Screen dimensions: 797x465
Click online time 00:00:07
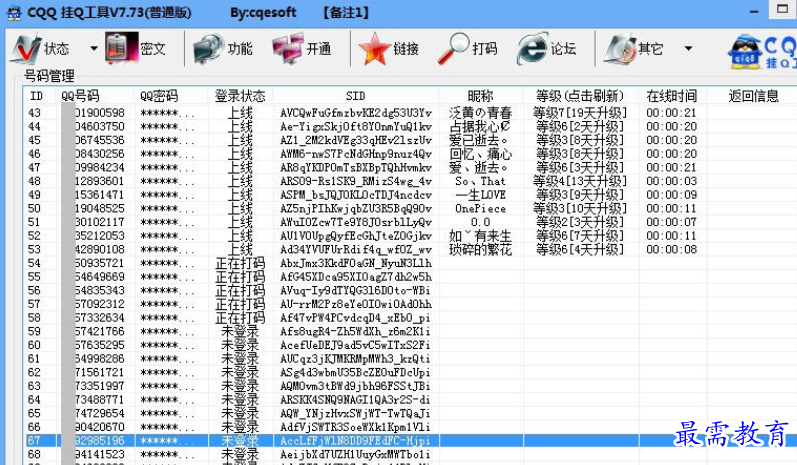[x=671, y=223]
